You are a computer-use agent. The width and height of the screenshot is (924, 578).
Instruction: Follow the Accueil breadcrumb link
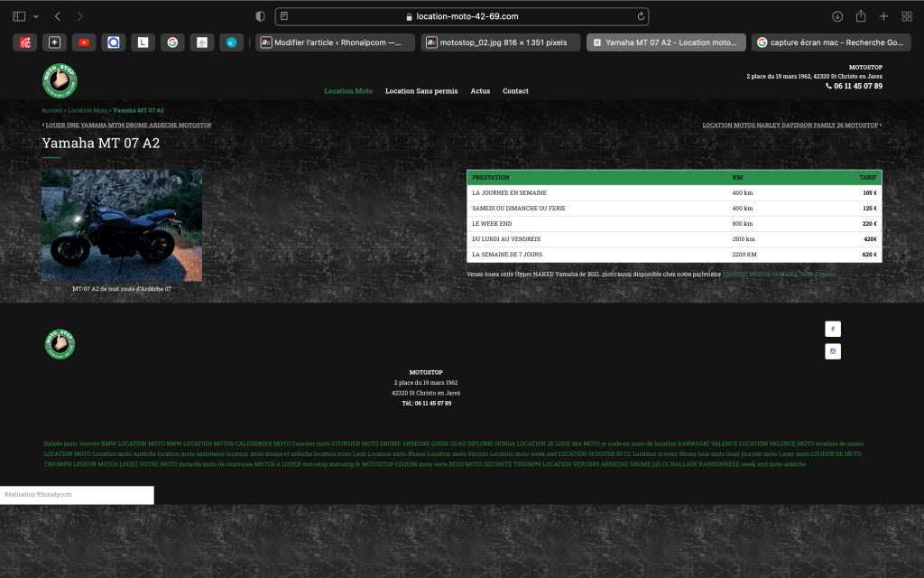point(51,110)
